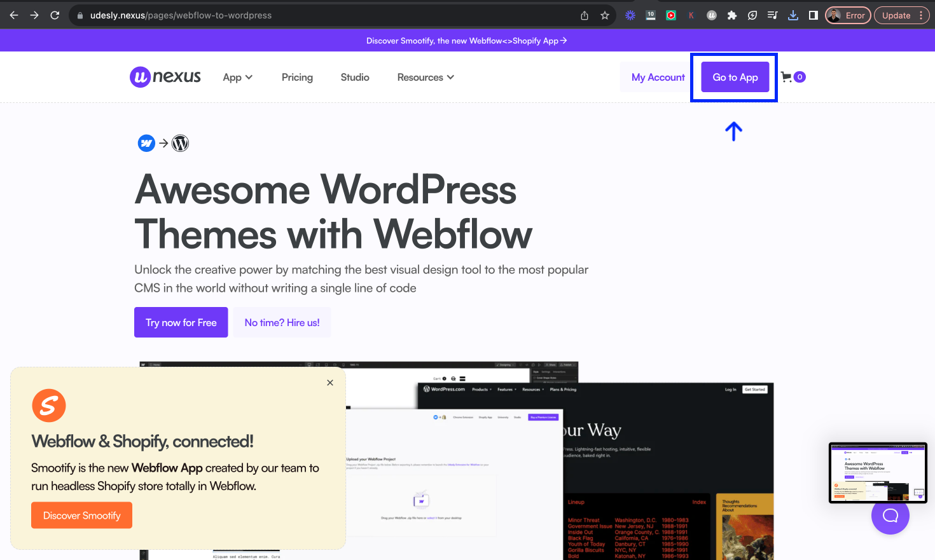This screenshot has height=560, width=935.
Task: Click the Udesly nexus logo
Action: click(x=165, y=77)
